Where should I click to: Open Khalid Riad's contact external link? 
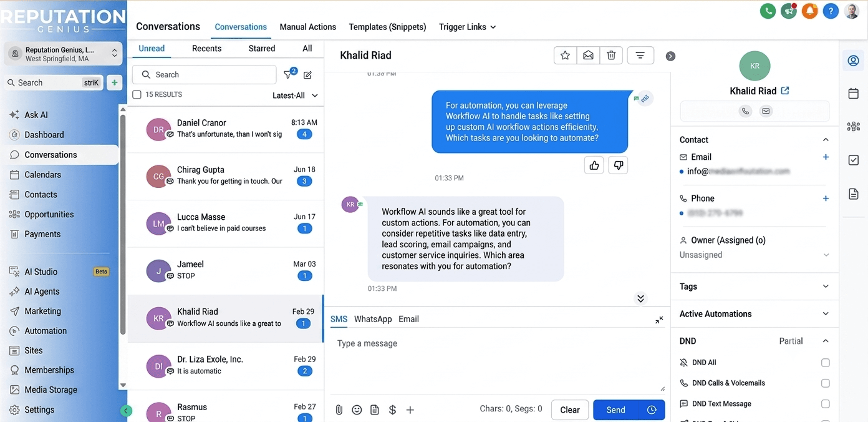pos(785,91)
